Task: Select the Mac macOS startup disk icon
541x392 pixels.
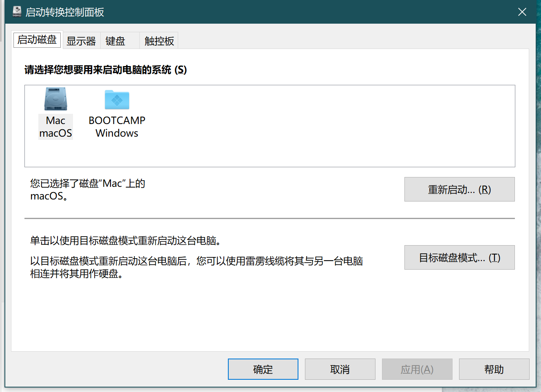Action: [x=55, y=99]
